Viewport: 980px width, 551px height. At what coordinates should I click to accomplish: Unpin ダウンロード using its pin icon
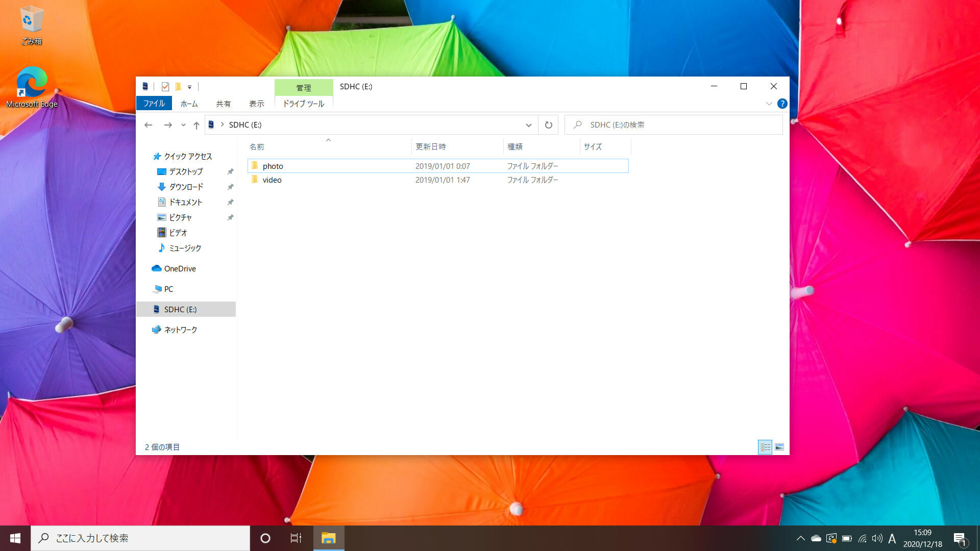230,187
